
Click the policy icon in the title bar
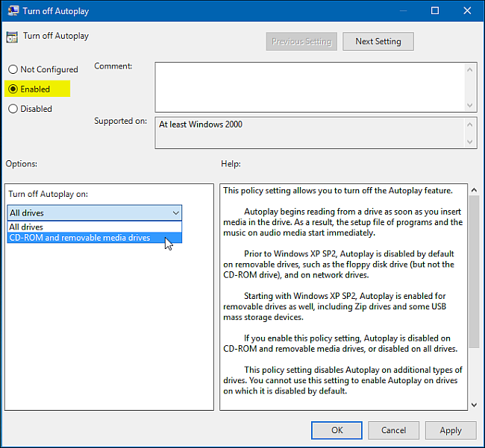coord(12,11)
